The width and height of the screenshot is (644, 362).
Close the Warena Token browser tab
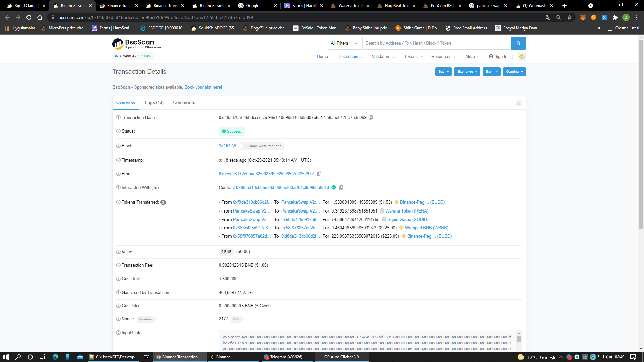(368, 6)
